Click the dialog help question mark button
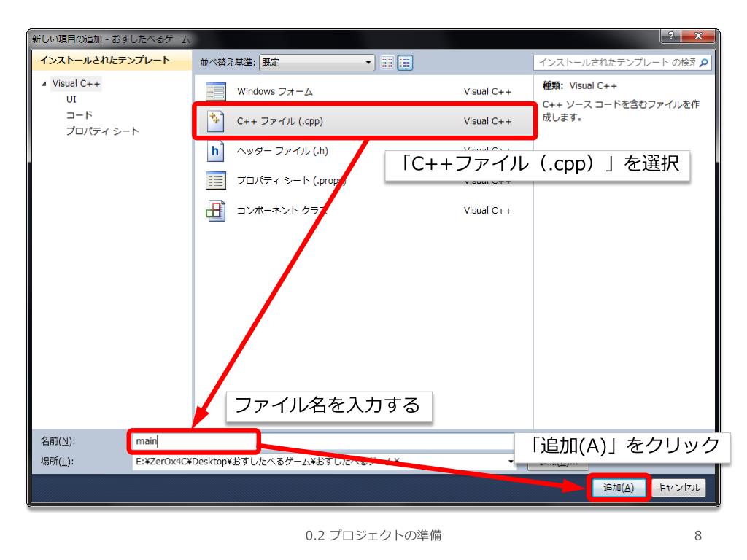This screenshot has width=747, height=560. point(671,36)
